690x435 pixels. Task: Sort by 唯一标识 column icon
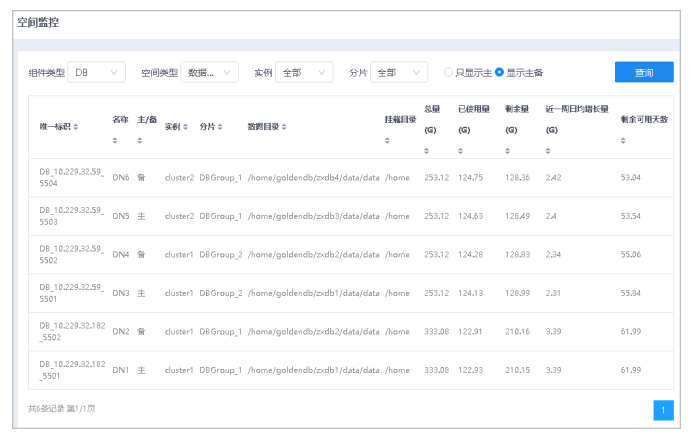point(76,127)
